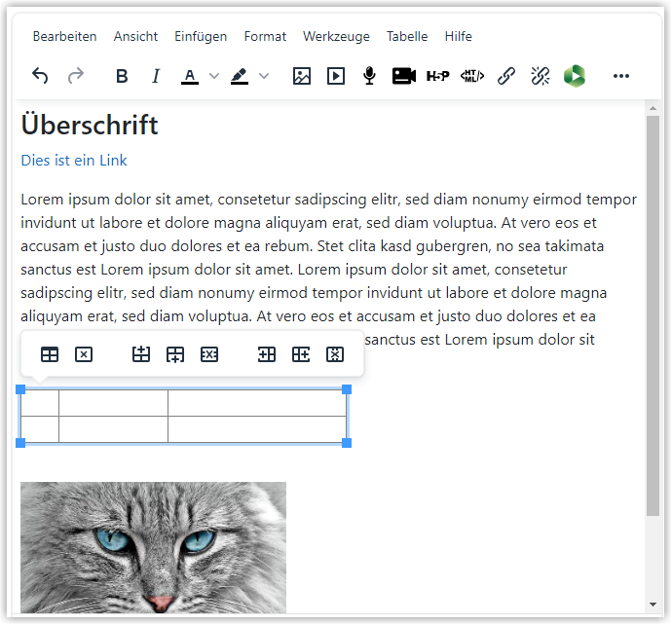Click the Überschrift heading text

(x=90, y=125)
